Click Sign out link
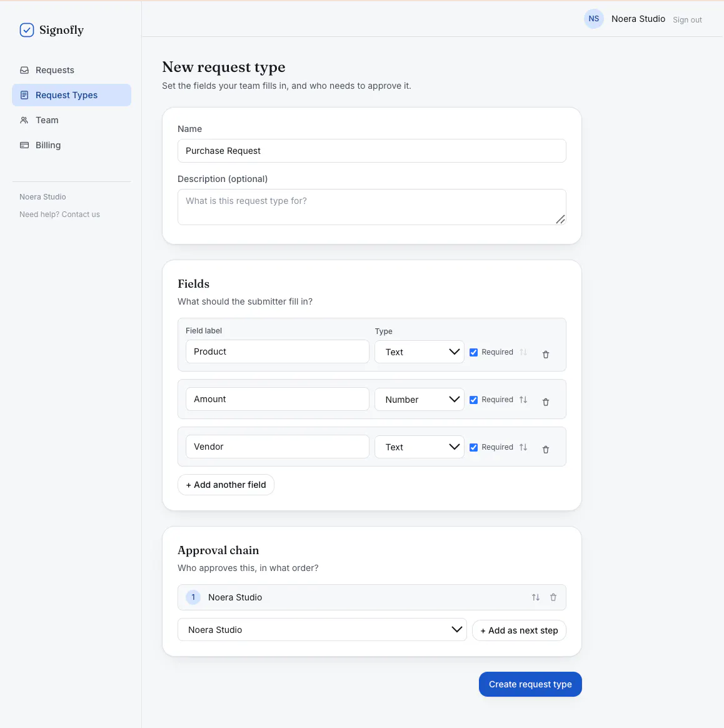The height and width of the screenshot is (728, 724). [x=687, y=20]
